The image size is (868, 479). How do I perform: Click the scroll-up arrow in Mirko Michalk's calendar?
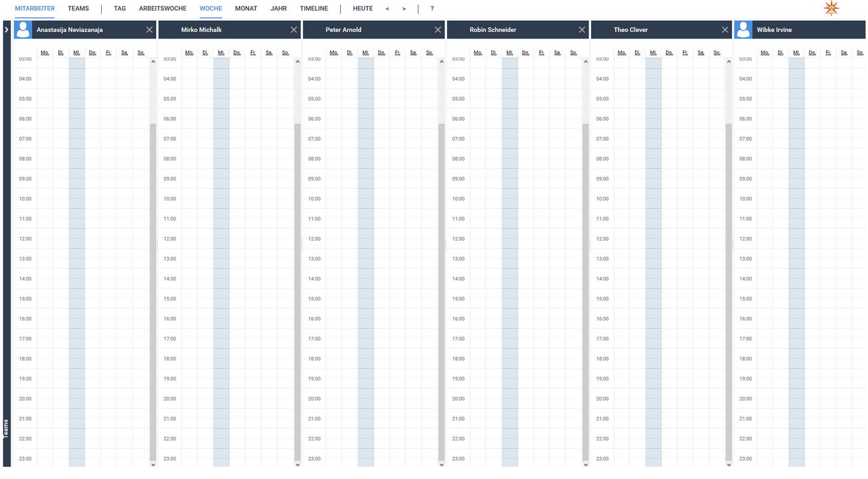[x=298, y=61]
